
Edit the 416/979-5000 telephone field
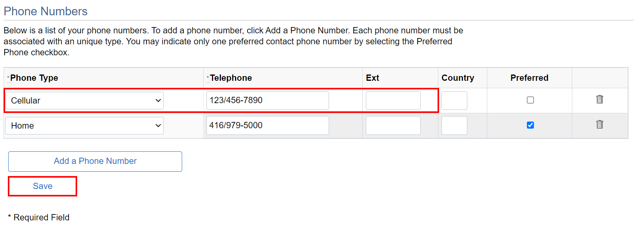tap(268, 125)
